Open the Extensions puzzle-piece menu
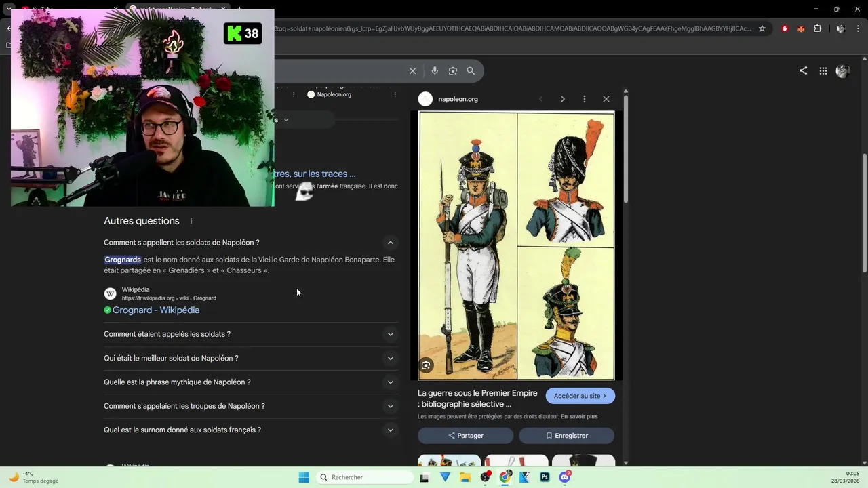868x488 pixels. click(817, 28)
